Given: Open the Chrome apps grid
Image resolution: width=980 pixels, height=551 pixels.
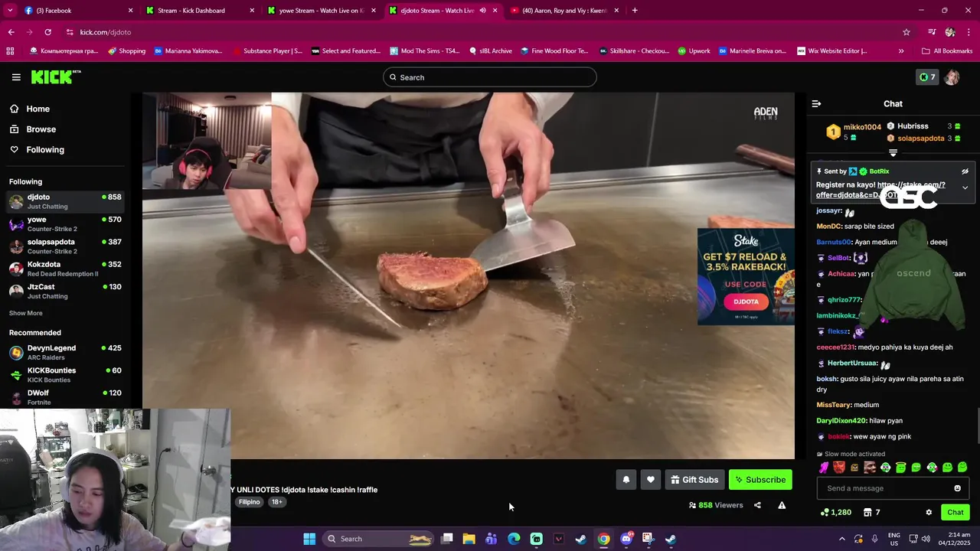Looking at the screenshot, I should [x=10, y=51].
